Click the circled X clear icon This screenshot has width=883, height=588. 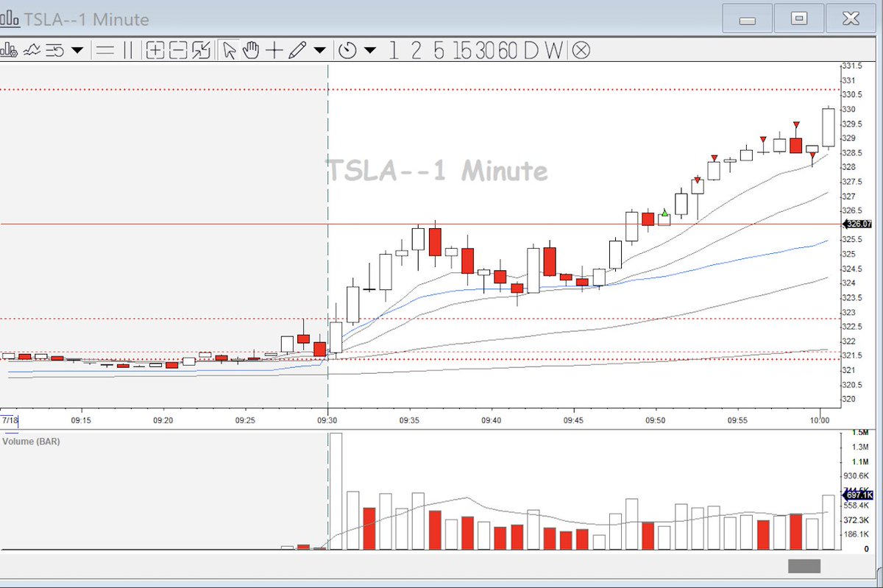click(581, 50)
